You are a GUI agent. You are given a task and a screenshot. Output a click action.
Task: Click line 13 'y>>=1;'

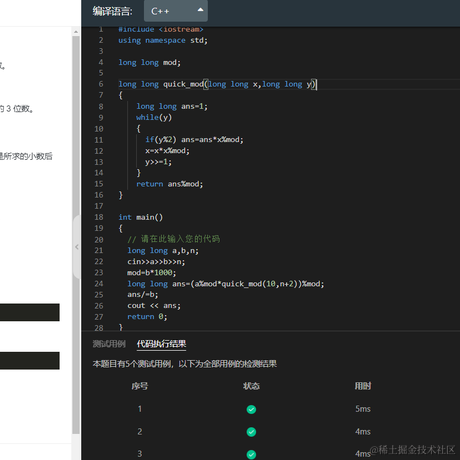pos(158,162)
